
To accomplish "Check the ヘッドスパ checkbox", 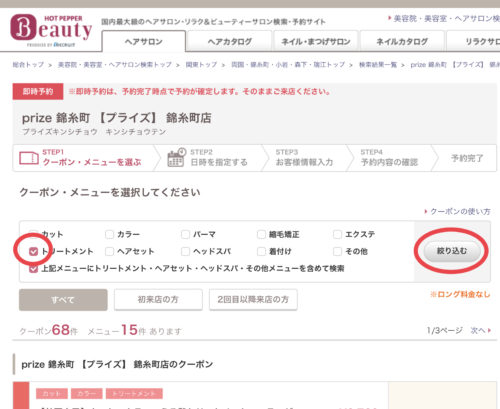I will 185,251.
